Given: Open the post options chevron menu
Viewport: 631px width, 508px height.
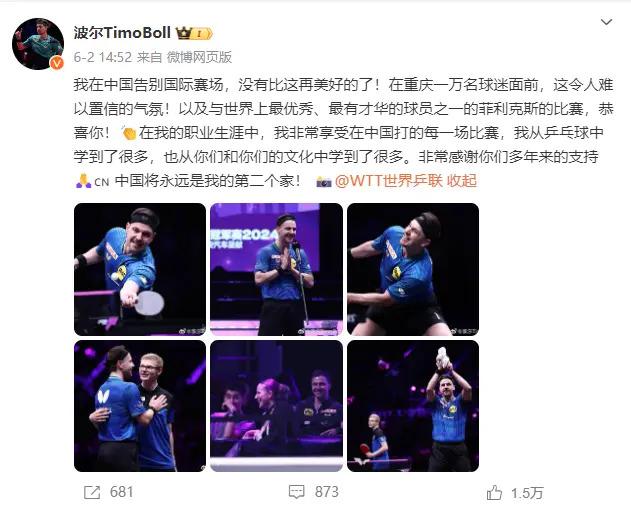Looking at the screenshot, I should 606,22.
